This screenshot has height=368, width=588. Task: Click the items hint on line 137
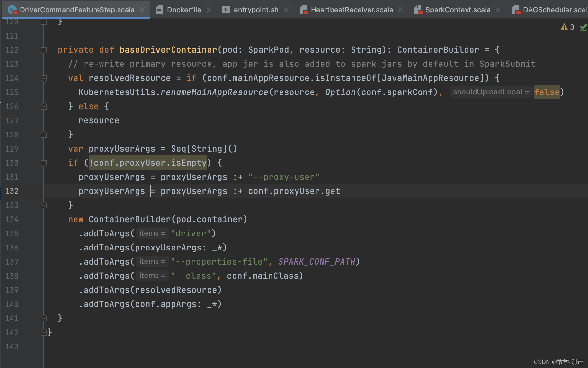click(x=152, y=261)
